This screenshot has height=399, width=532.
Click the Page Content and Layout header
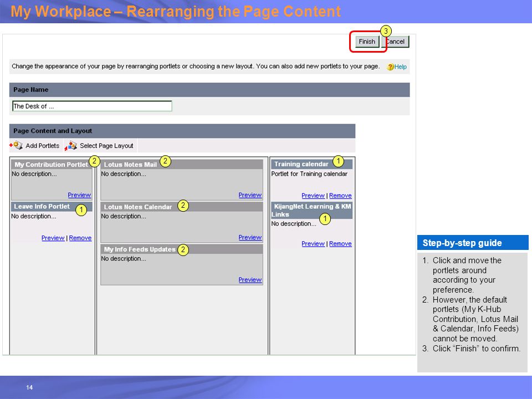(x=182, y=131)
